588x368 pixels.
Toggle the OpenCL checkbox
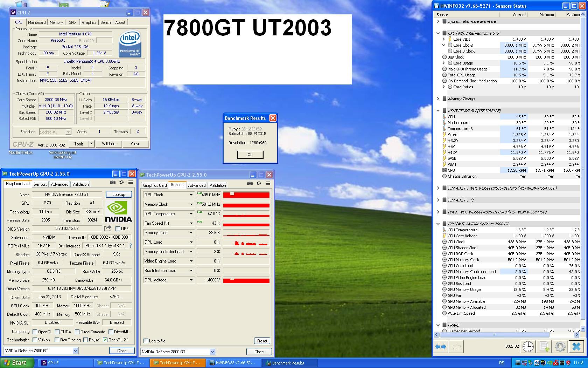coord(35,332)
